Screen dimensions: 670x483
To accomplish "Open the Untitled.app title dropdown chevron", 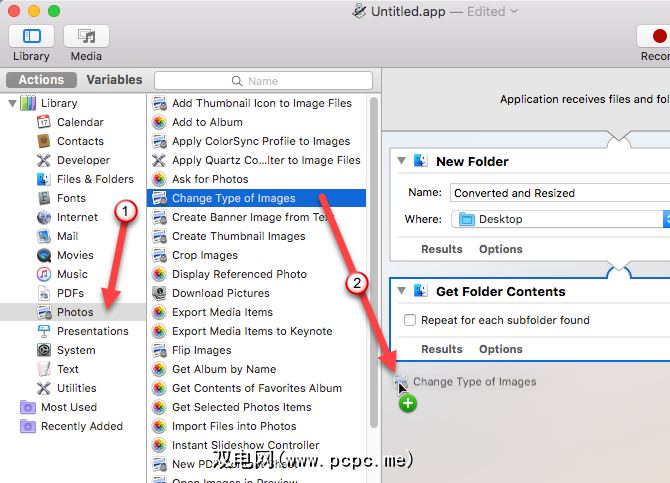I will [514, 11].
